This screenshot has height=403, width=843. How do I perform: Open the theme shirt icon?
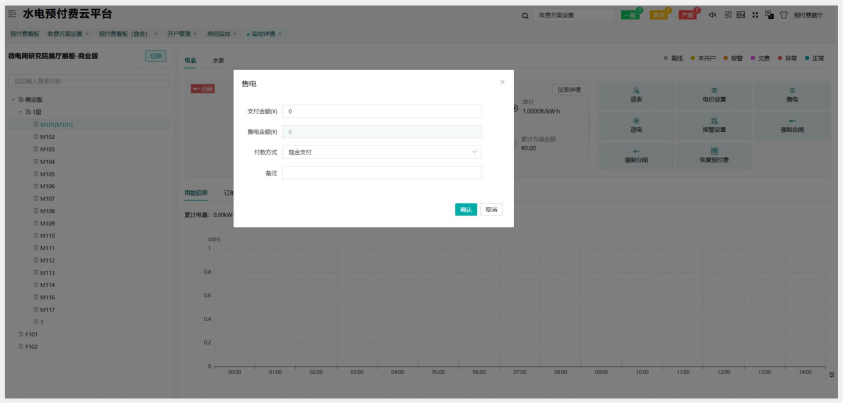coord(784,15)
